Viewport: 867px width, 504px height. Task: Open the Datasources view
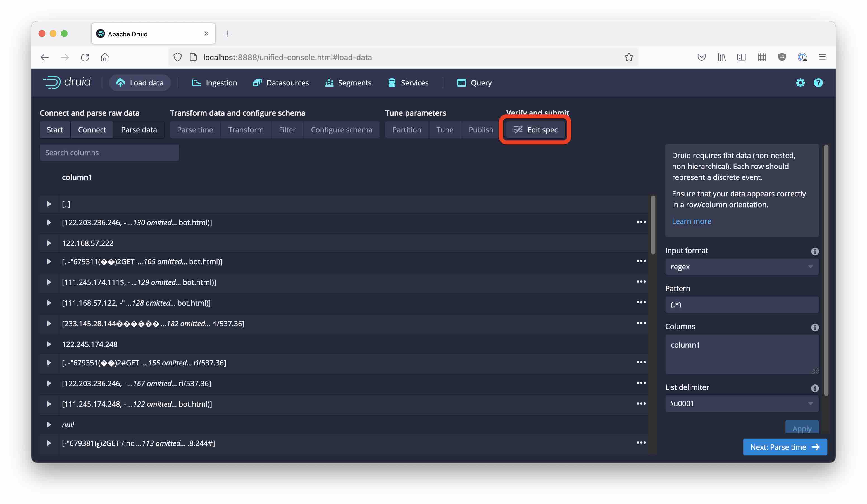(x=281, y=83)
